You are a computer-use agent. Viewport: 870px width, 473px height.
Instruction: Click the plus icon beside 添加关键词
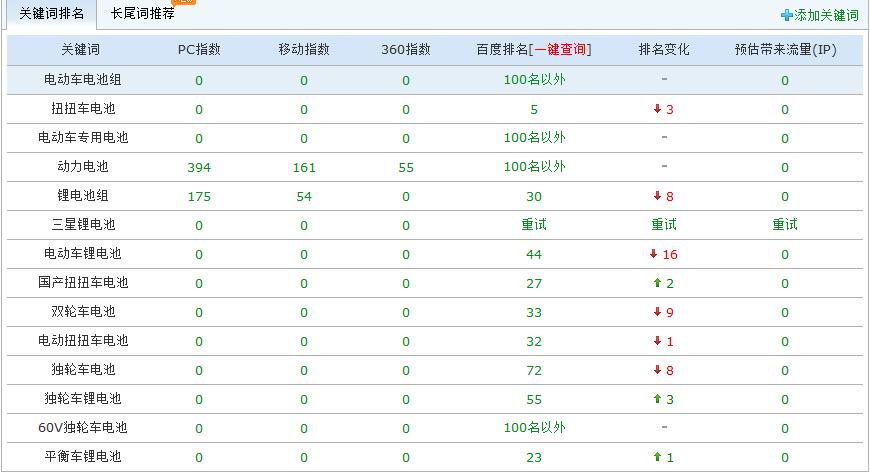pos(786,15)
